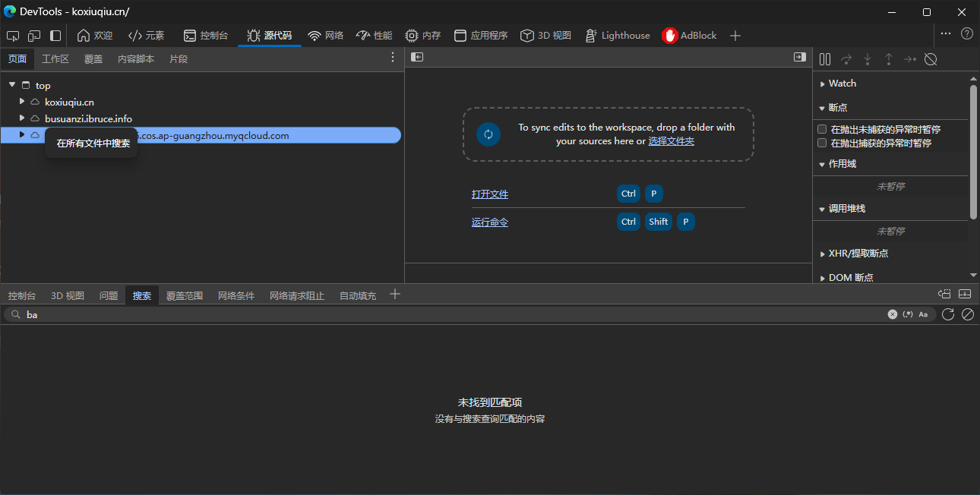Click the inspect element picker icon
The width and height of the screenshot is (980, 495).
[13, 36]
